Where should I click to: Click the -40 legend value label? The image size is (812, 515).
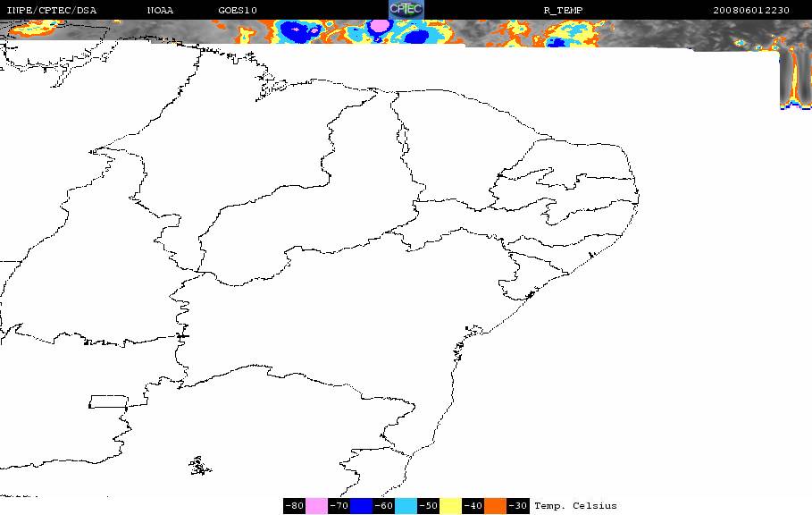click(473, 506)
